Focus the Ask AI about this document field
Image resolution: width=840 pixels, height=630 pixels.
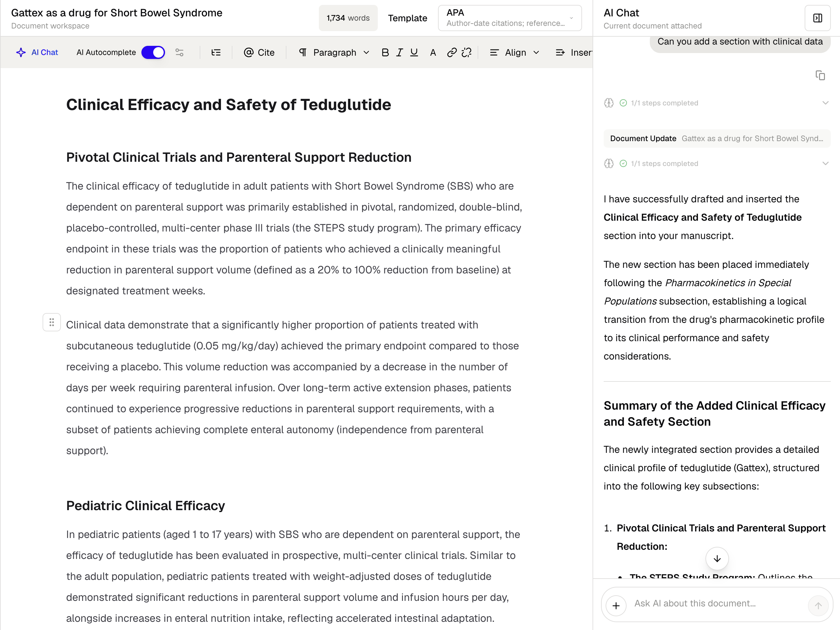coord(718,603)
